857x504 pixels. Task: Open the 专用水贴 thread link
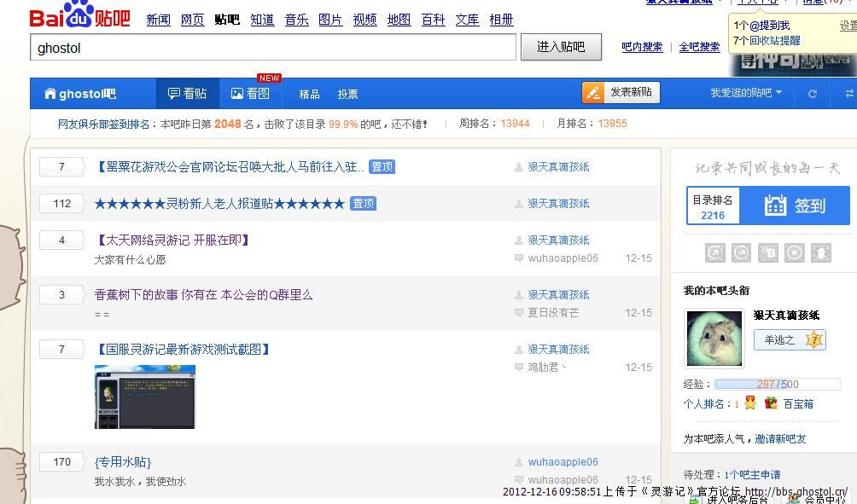[123, 461]
